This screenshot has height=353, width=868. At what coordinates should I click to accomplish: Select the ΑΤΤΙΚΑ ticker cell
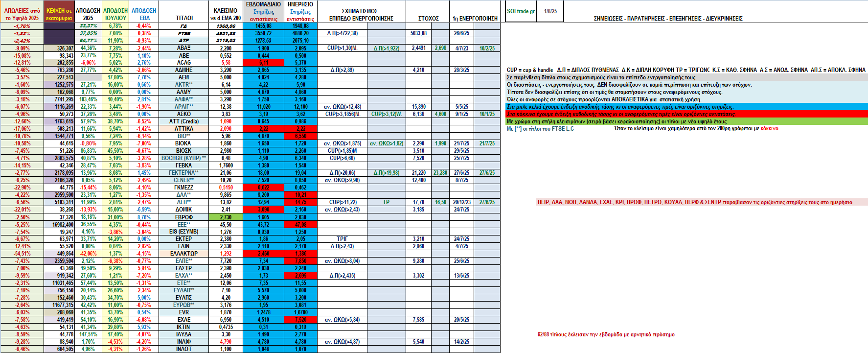[x=184, y=129]
